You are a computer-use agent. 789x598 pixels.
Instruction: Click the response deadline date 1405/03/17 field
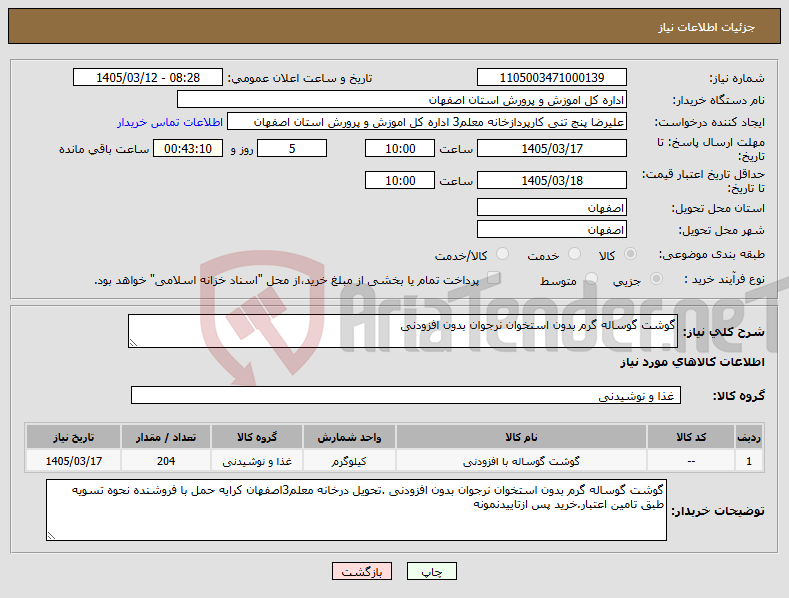(x=551, y=148)
